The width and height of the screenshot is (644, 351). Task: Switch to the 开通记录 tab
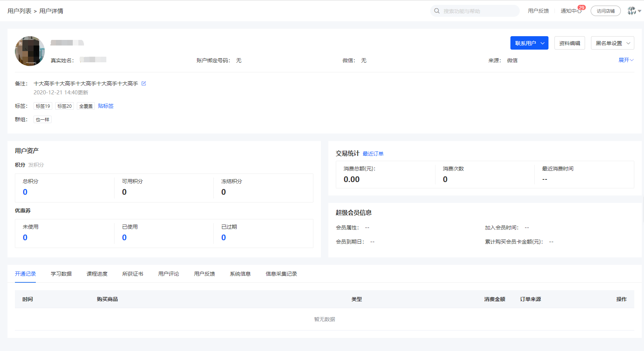(25, 274)
